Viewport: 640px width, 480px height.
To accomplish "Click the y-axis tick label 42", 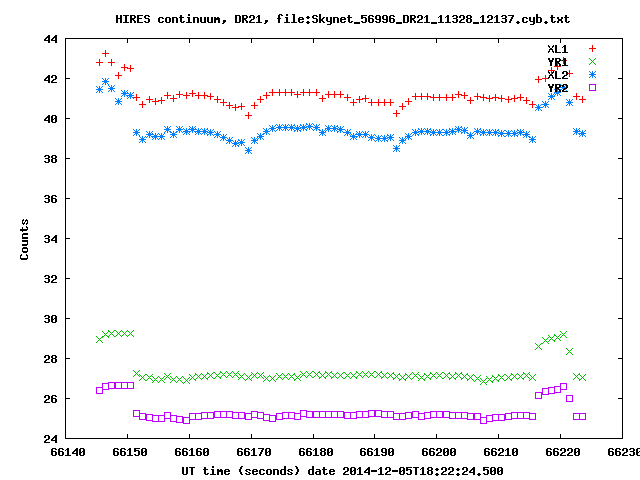I will (x=51, y=79).
